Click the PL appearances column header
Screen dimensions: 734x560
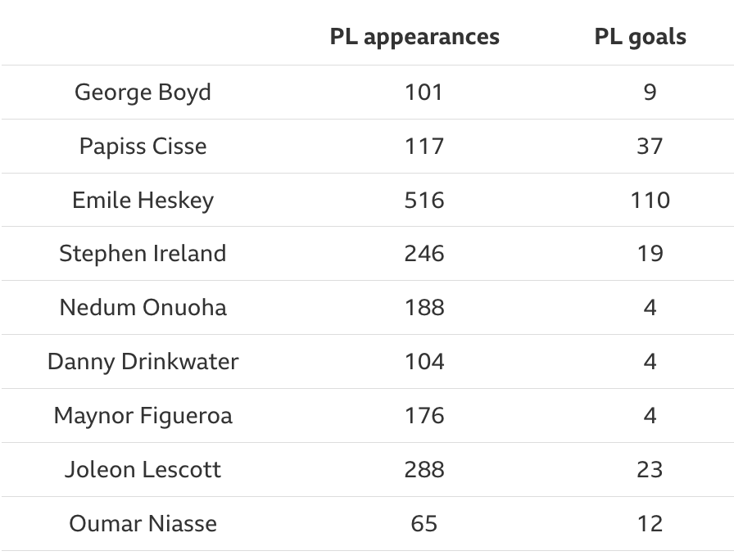click(415, 37)
